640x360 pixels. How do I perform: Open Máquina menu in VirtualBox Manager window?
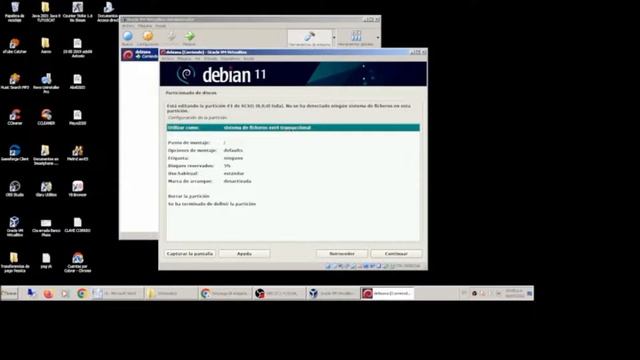[x=144, y=26]
